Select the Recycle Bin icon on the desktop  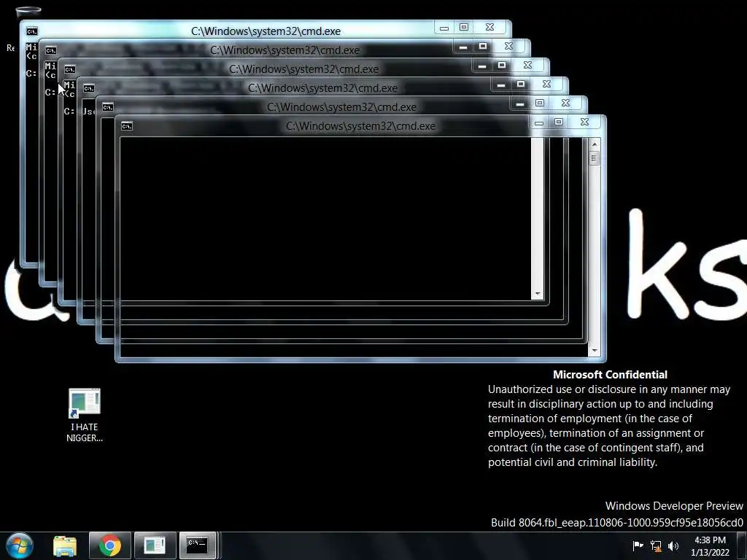[28, 12]
